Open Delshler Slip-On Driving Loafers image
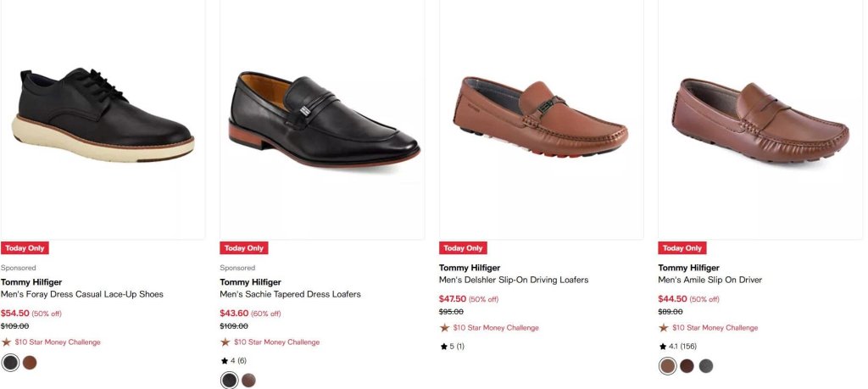Image resolution: width=868 pixels, height=389 pixels. (542, 119)
